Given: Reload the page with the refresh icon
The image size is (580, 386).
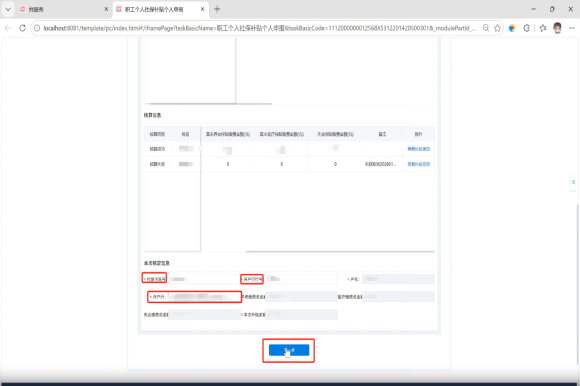Looking at the screenshot, I should pyautogui.click(x=22, y=28).
